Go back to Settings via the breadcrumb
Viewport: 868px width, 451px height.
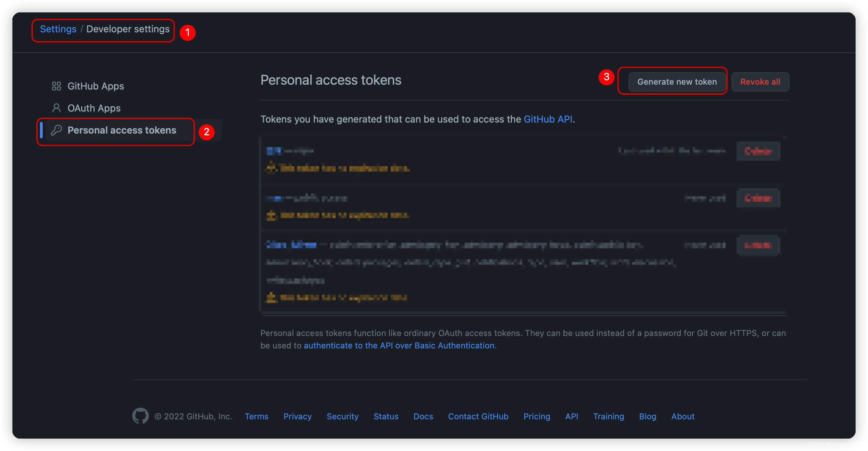58,29
